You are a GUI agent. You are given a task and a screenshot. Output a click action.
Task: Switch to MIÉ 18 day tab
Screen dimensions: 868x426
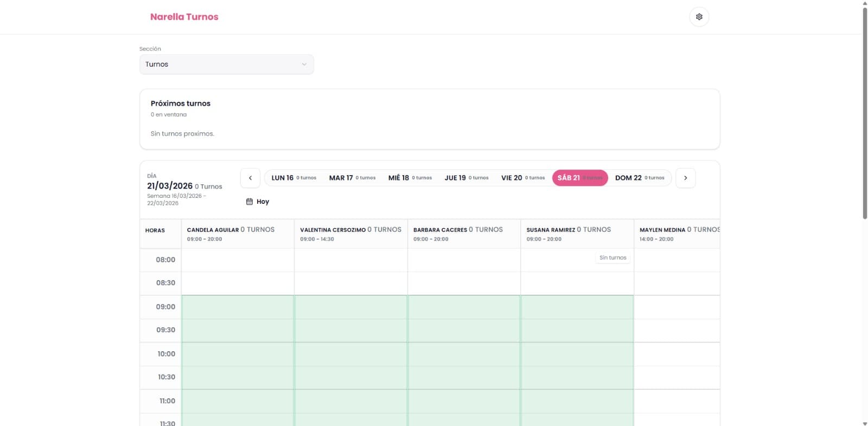[x=410, y=178]
